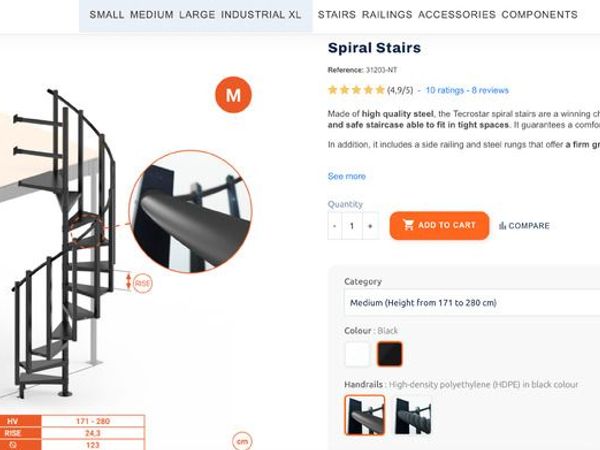Click the cm unit circle icon

click(241, 441)
